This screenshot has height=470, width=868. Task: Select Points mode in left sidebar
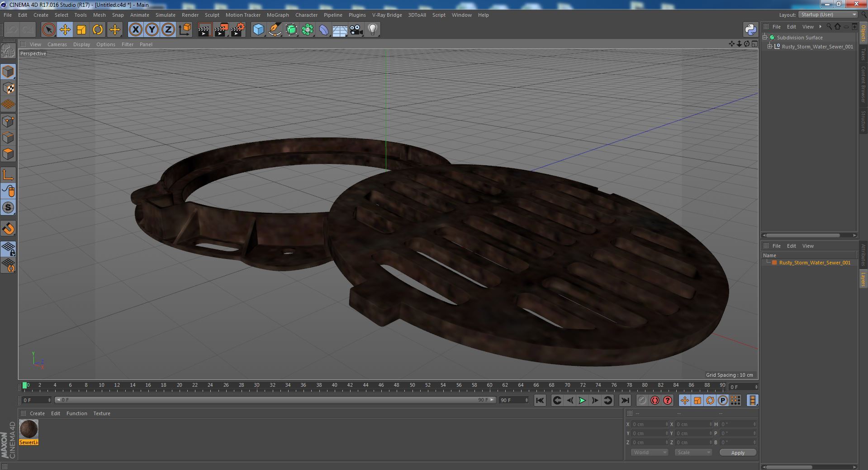(8, 121)
